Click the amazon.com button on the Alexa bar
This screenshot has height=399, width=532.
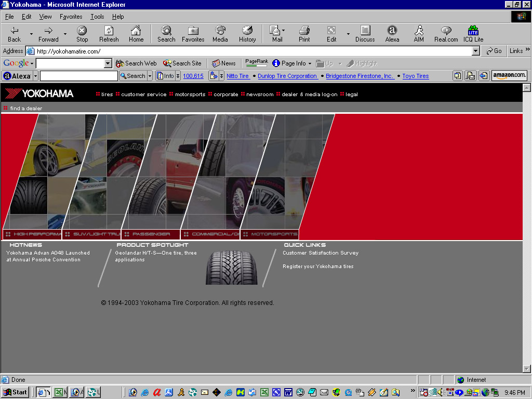click(509, 76)
